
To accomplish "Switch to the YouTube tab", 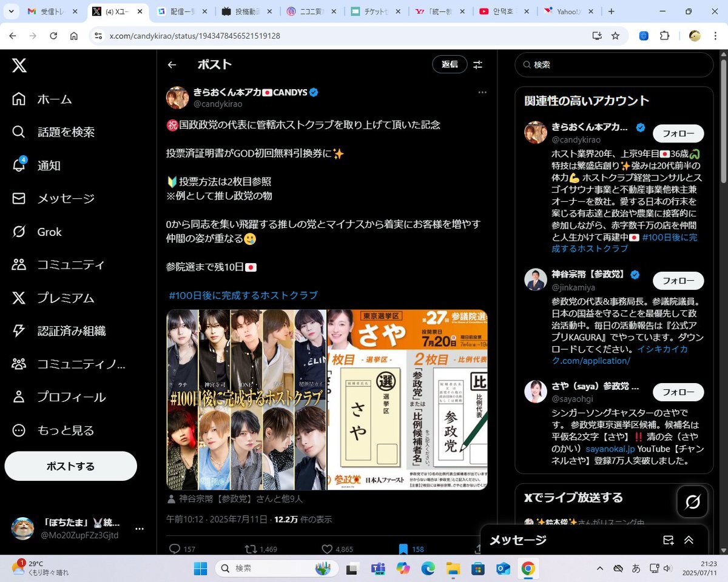I will [505, 12].
